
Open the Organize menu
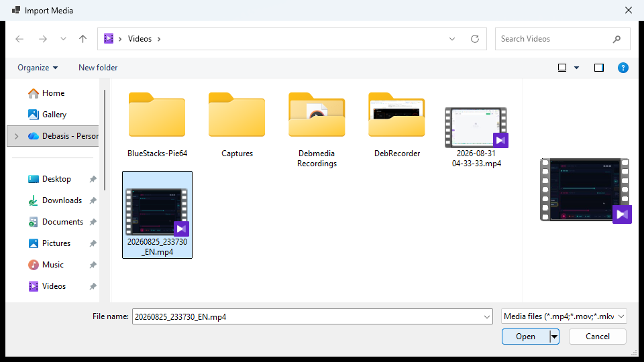[x=38, y=68]
